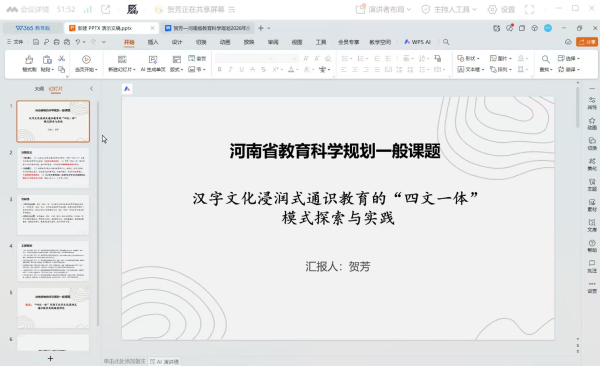This screenshot has width=600, height=366.
Task: Pick the font color swatch
Action: pos(291,69)
